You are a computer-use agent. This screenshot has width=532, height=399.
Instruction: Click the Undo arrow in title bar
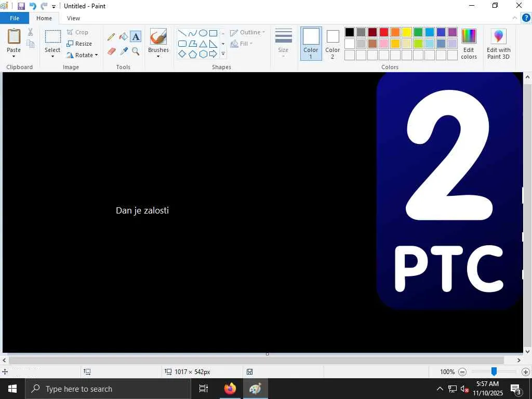coord(33,6)
